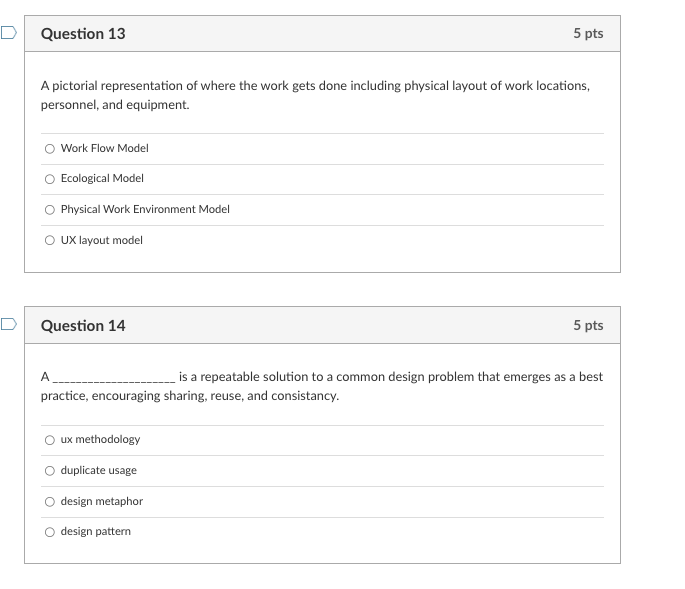Viewport: 685px width, 589px height.
Task: Pick the design metaphor radio button
Action: pos(50,502)
